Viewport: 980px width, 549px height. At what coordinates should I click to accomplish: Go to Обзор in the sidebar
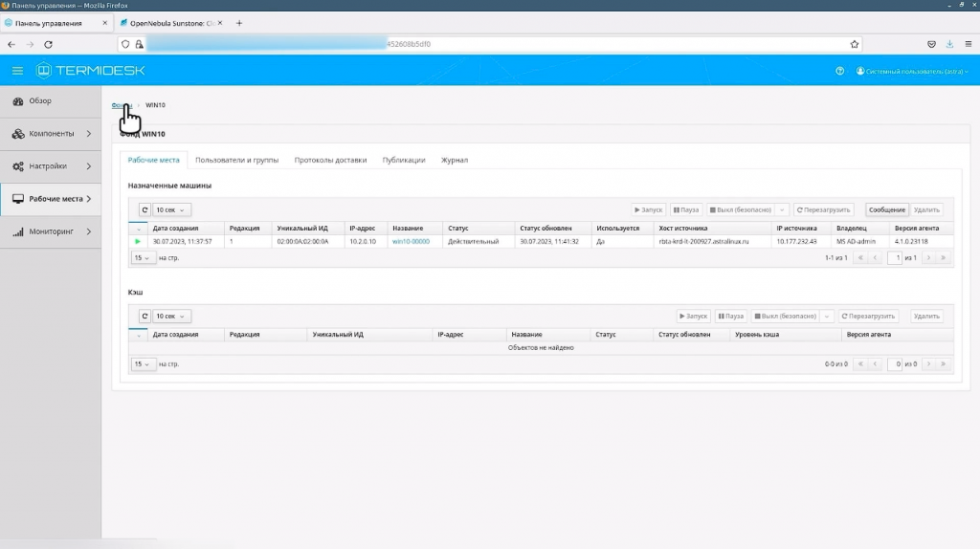pyautogui.click(x=51, y=100)
